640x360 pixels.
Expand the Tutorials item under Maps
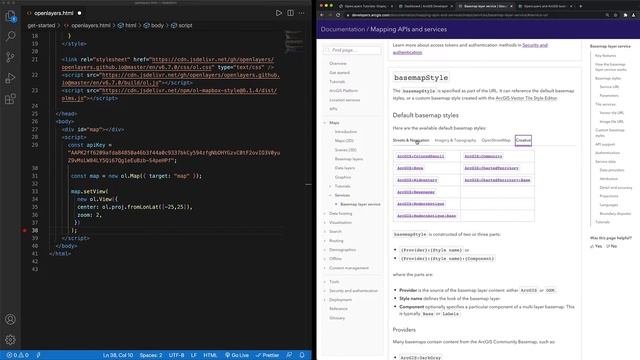tap(331, 186)
